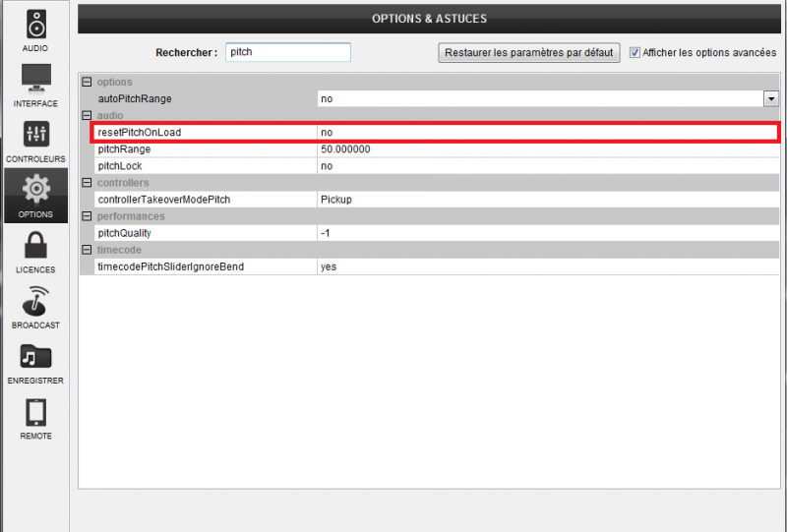787x532 pixels.
Task: Select the resetPitchOnLoad setting row
Action: click(435, 133)
